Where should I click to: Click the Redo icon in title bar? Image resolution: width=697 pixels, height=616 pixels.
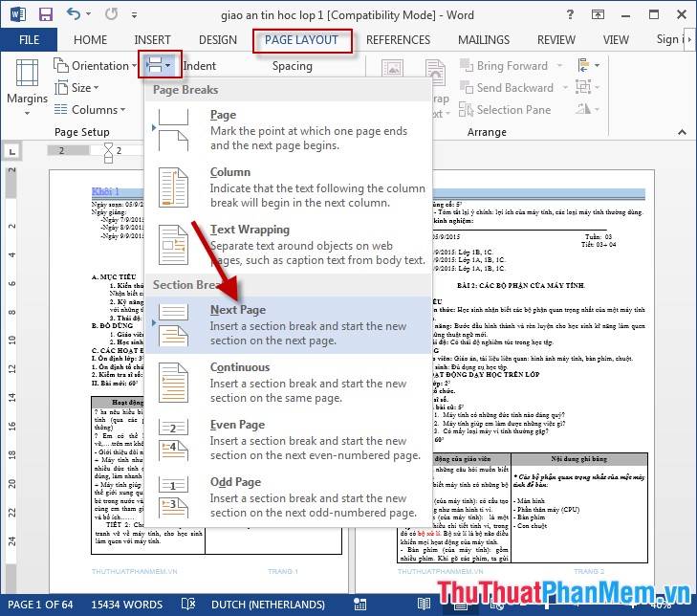tap(111, 14)
